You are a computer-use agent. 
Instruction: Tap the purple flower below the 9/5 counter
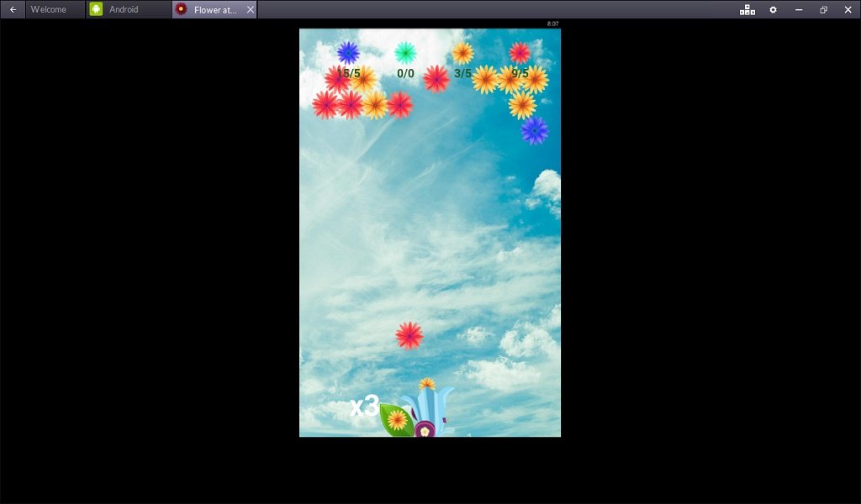(535, 132)
